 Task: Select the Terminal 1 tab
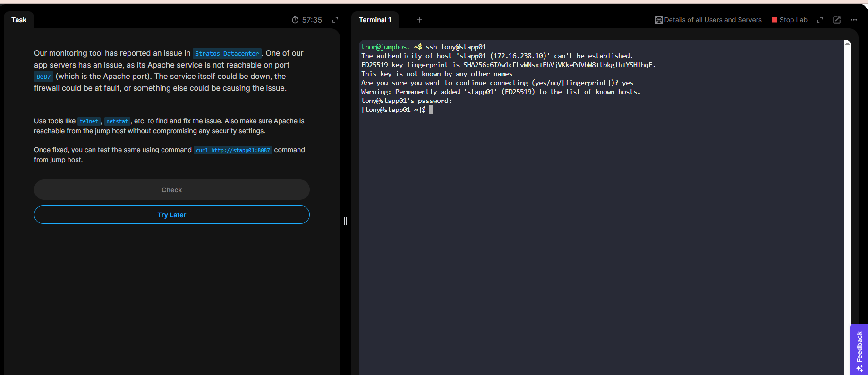375,20
